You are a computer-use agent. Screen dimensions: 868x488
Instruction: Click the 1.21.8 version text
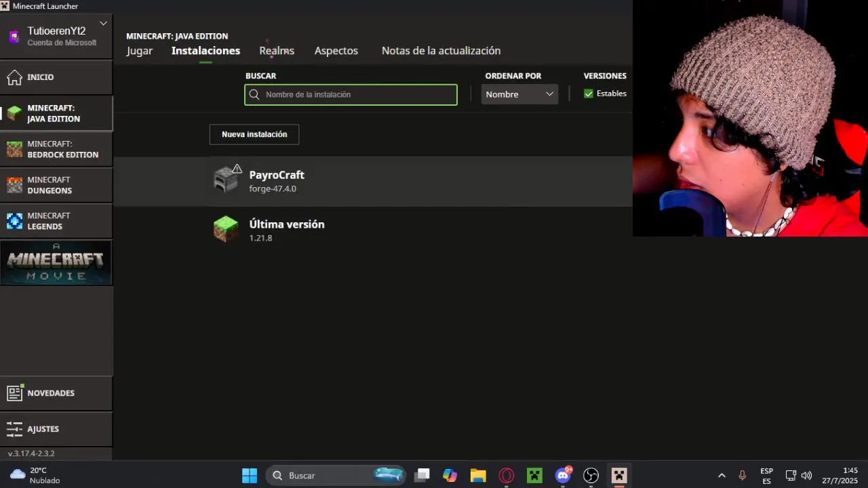point(260,239)
